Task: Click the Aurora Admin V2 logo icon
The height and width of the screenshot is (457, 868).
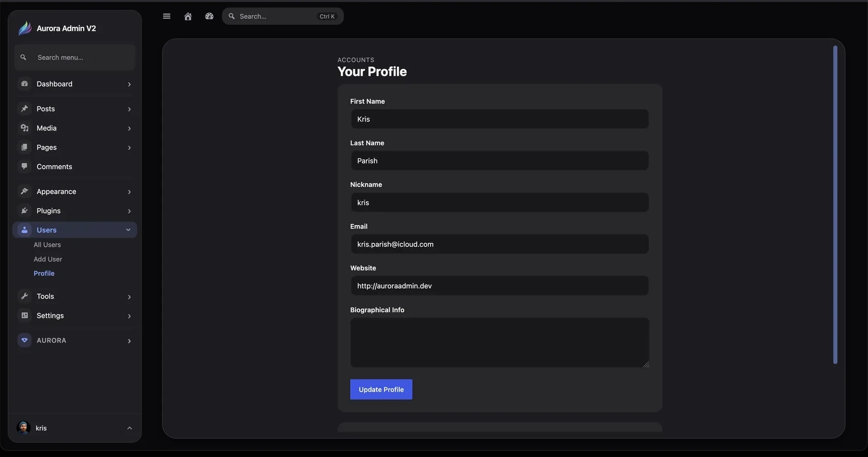Action: (25, 28)
